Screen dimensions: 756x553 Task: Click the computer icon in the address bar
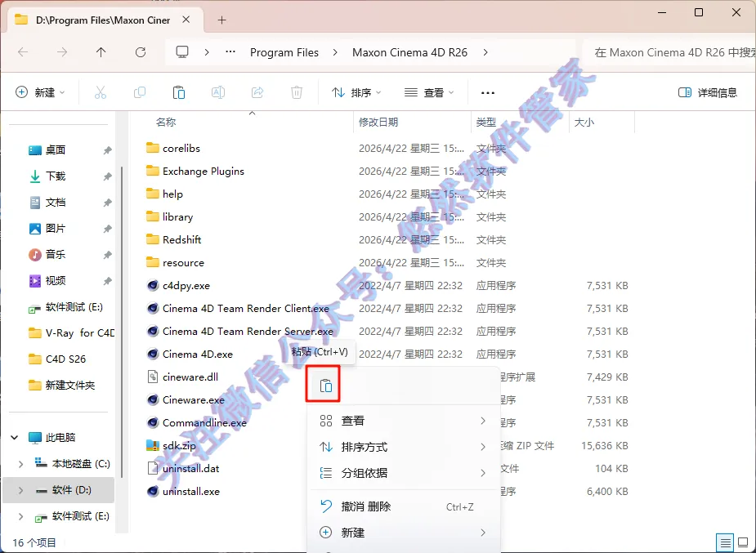coord(181,52)
